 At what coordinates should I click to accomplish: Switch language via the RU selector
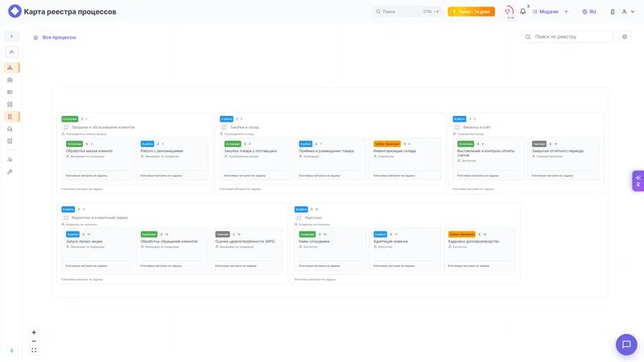point(589,12)
